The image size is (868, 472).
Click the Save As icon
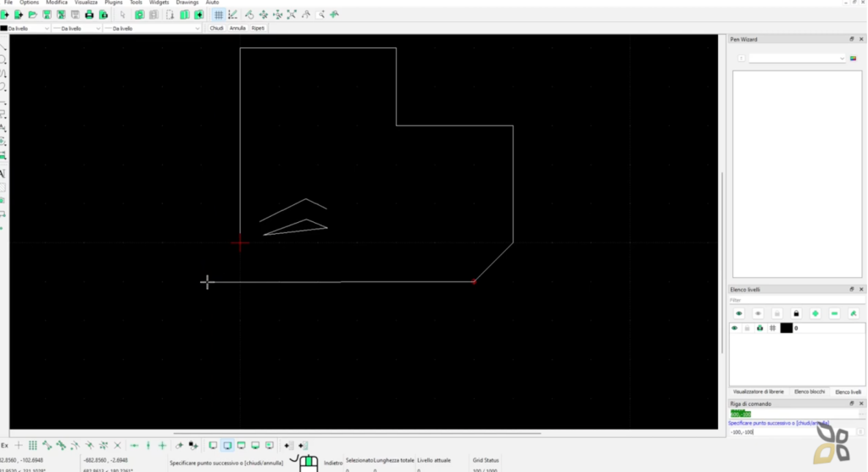pos(61,14)
